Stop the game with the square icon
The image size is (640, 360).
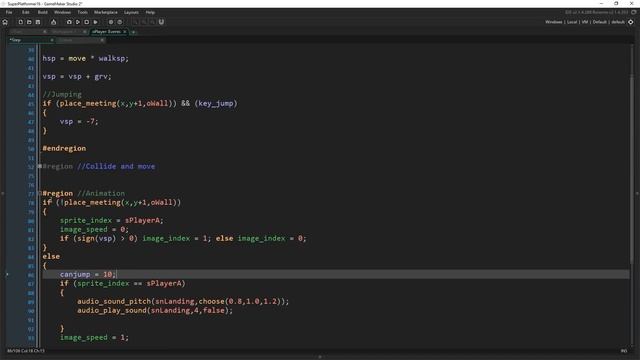pos(87,22)
